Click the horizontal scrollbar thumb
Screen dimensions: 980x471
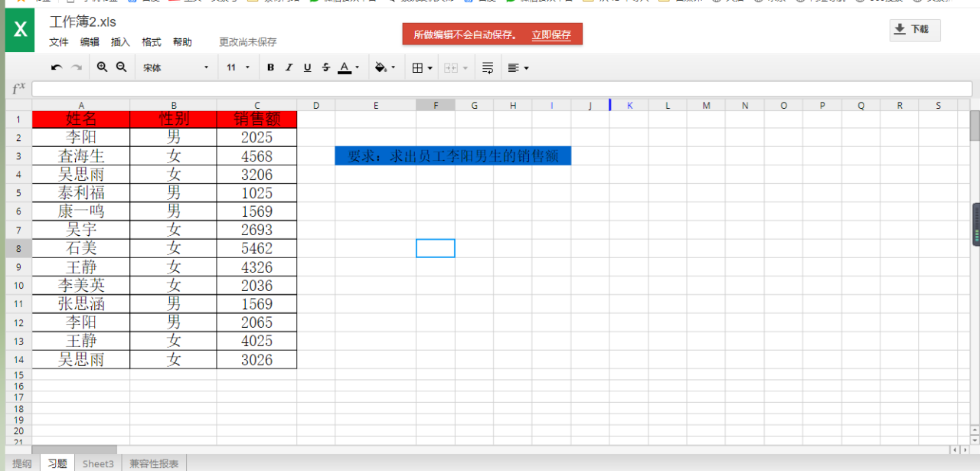click(75, 450)
